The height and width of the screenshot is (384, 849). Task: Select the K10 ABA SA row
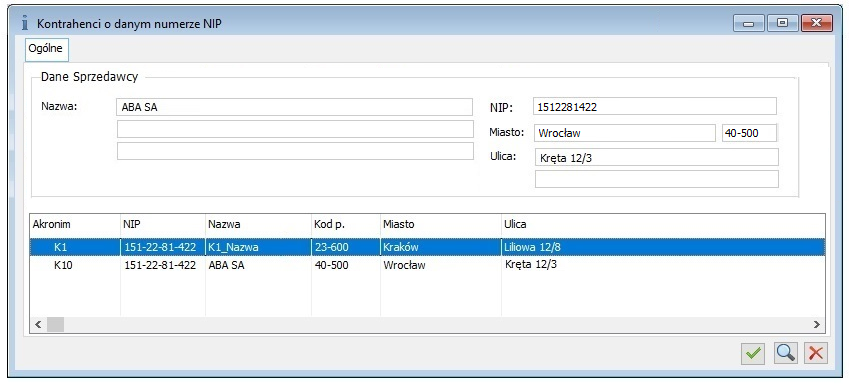427,266
